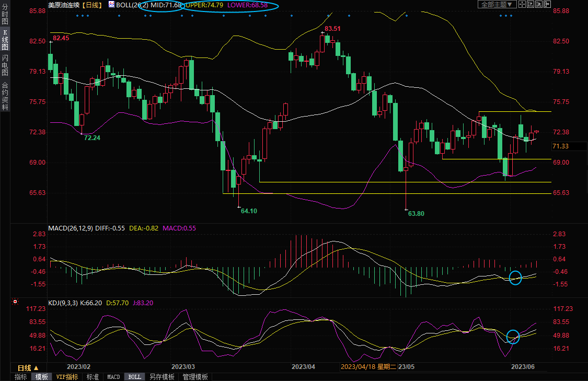
Task: Select the 模板 bottom tab
Action: pyautogui.click(x=42, y=377)
